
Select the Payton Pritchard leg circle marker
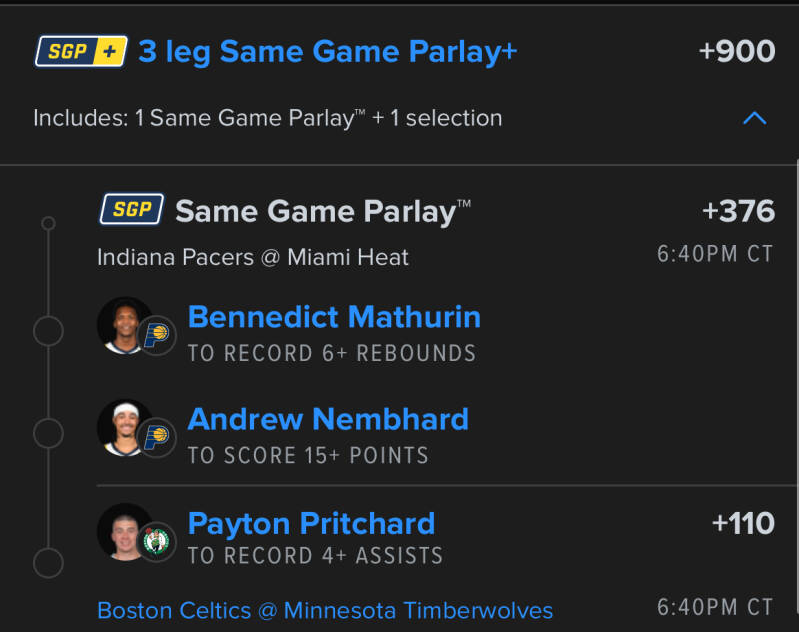48,562
